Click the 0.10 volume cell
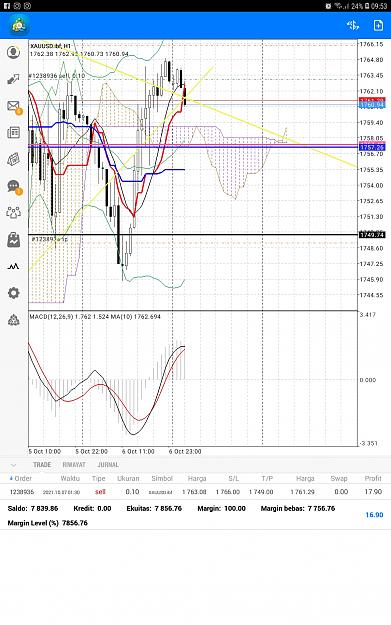This screenshot has height=625, width=391. [x=132, y=492]
